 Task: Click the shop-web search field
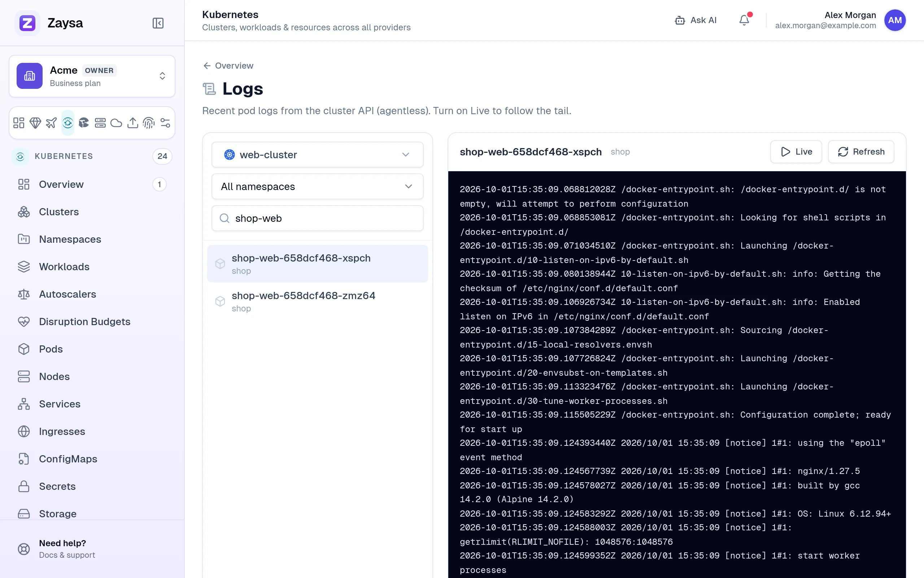click(317, 218)
